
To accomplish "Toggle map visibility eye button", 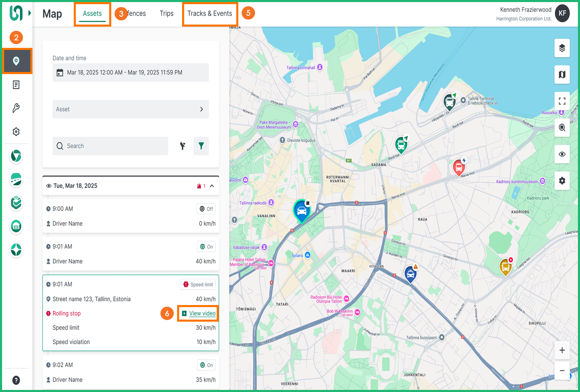I will [562, 154].
